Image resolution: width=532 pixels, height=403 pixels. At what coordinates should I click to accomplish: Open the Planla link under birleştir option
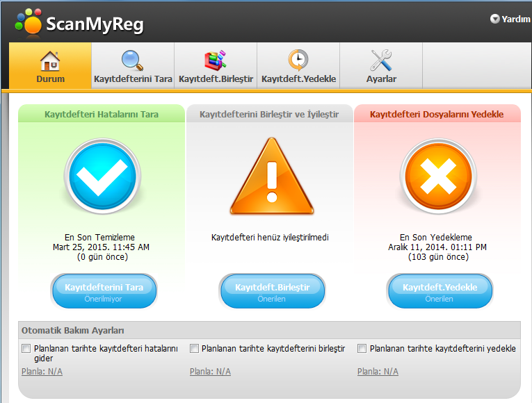click(x=210, y=372)
